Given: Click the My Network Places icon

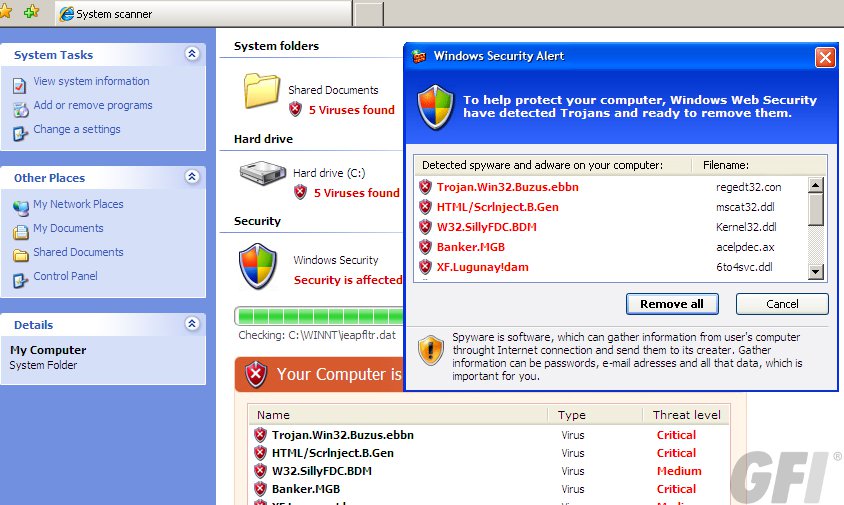Looking at the screenshot, I should [x=21, y=208].
